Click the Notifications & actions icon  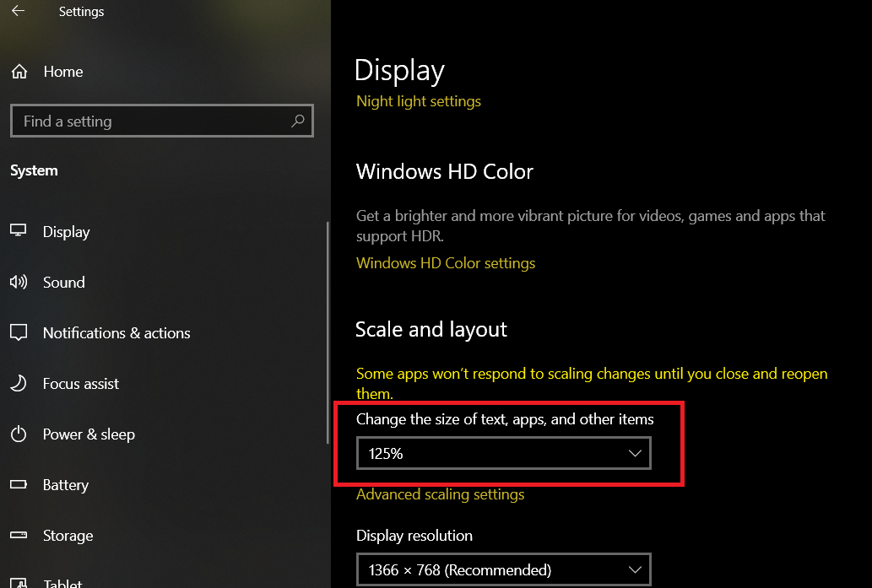pyautogui.click(x=19, y=333)
